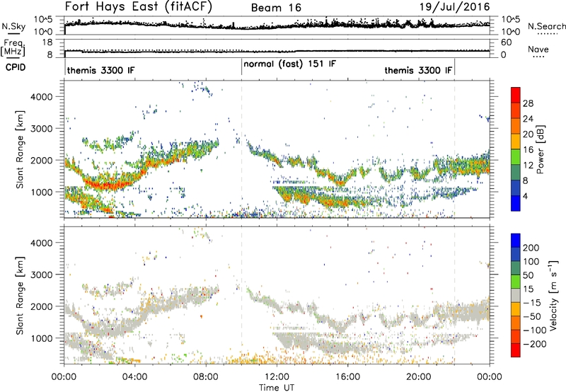Click the bright blue bottom segment of Power colorbar

point(516,203)
